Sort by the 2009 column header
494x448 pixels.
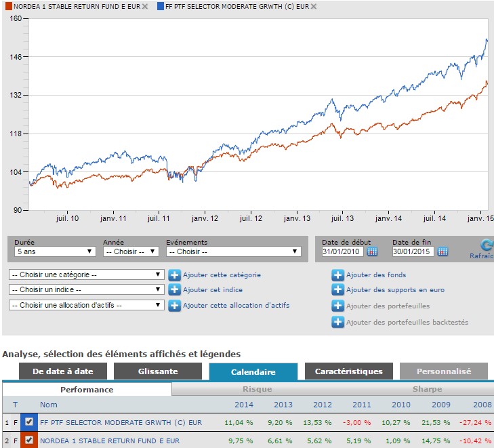441,405
